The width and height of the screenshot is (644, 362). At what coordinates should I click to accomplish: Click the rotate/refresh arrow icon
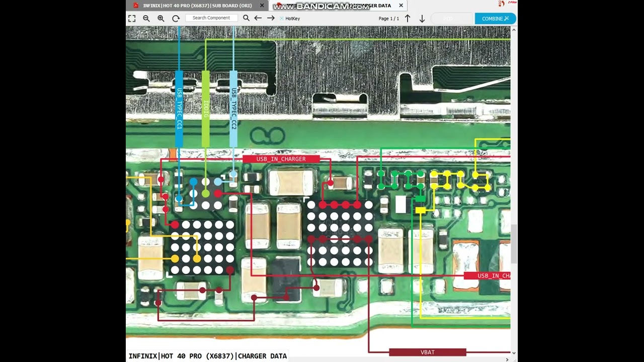(x=176, y=18)
